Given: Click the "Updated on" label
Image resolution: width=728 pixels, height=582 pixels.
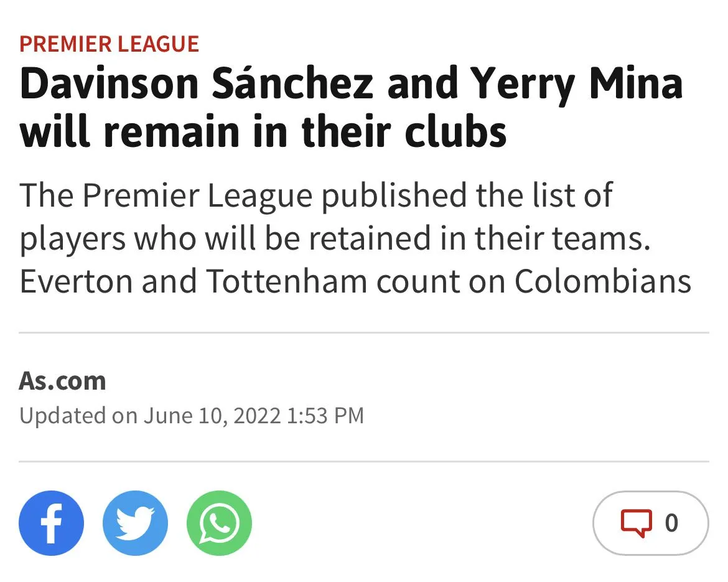Looking at the screenshot, I should tap(78, 415).
